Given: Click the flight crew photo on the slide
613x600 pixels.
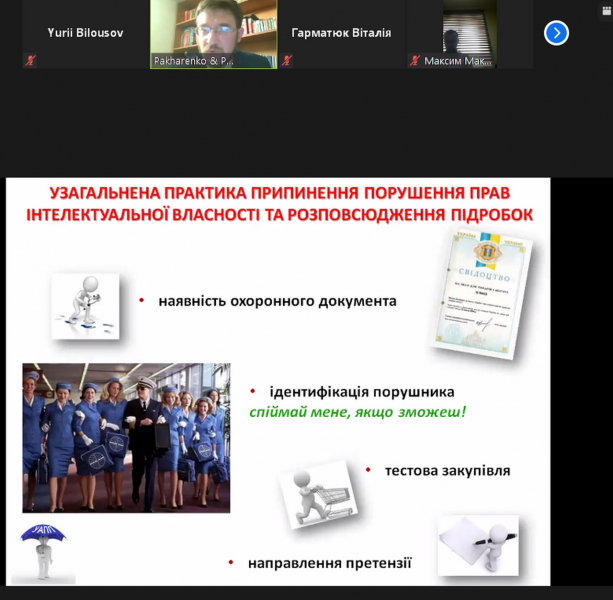Looking at the screenshot, I should (126, 436).
